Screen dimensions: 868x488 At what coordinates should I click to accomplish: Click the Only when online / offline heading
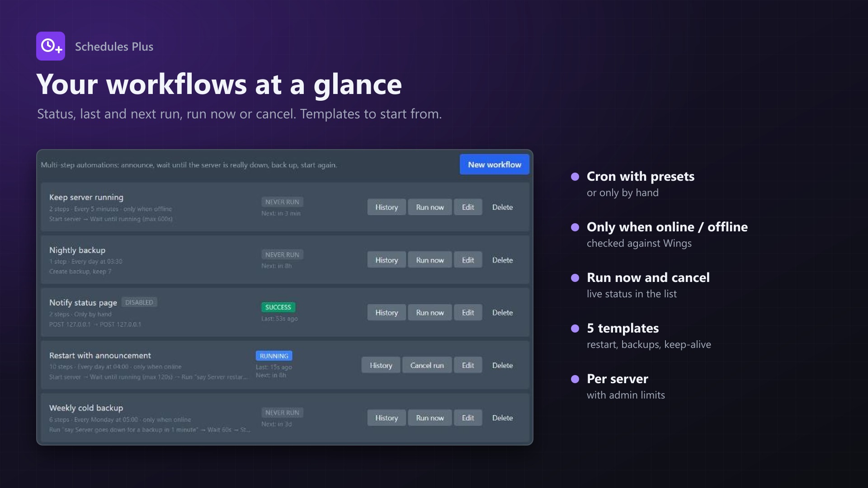(x=667, y=227)
